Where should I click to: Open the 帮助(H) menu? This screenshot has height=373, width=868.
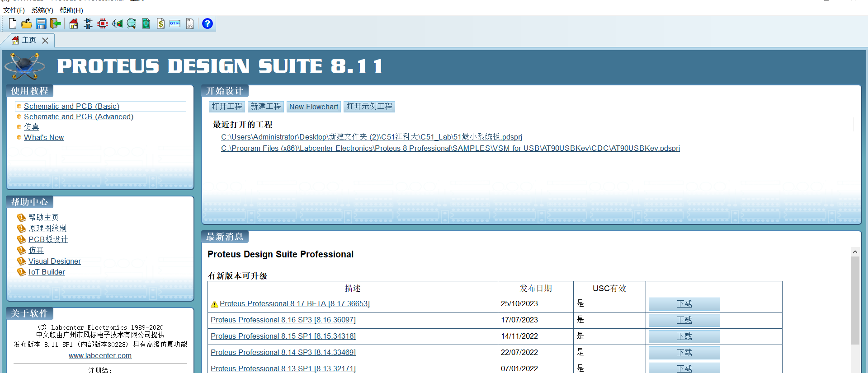coord(71,10)
